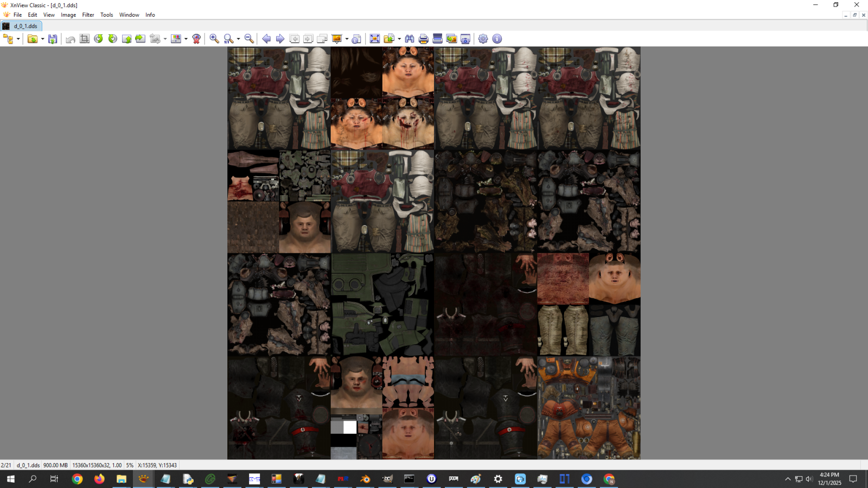The width and height of the screenshot is (868, 488).
Task: Click the red-eye correction icon
Action: point(196,39)
